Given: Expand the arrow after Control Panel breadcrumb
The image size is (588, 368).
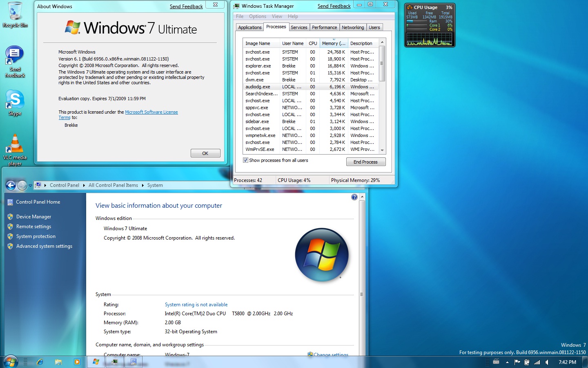Looking at the screenshot, I should coord(84,185).
